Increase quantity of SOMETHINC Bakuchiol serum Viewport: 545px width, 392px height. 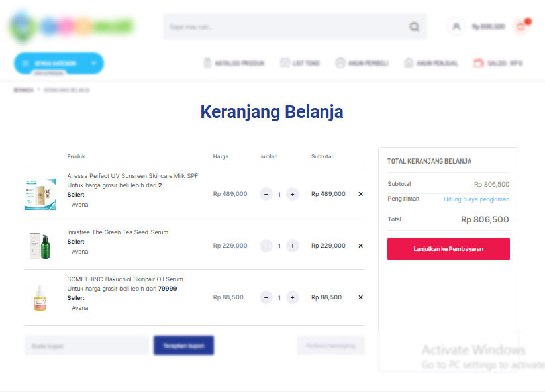pos(292,297)
